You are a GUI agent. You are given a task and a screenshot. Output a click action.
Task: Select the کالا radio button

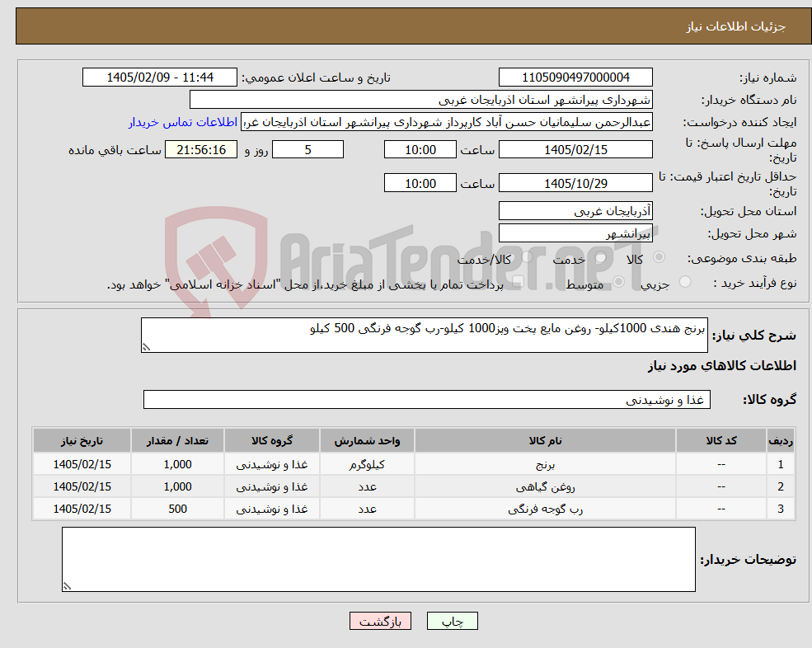pyautogui.click(x=659, y=257)
